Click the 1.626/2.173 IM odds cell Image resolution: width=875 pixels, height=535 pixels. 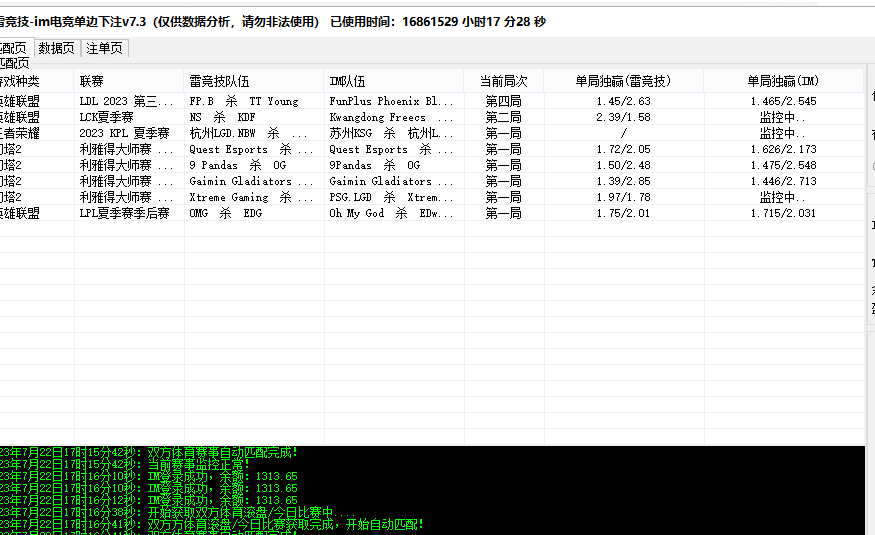click(x=783, y=149)
